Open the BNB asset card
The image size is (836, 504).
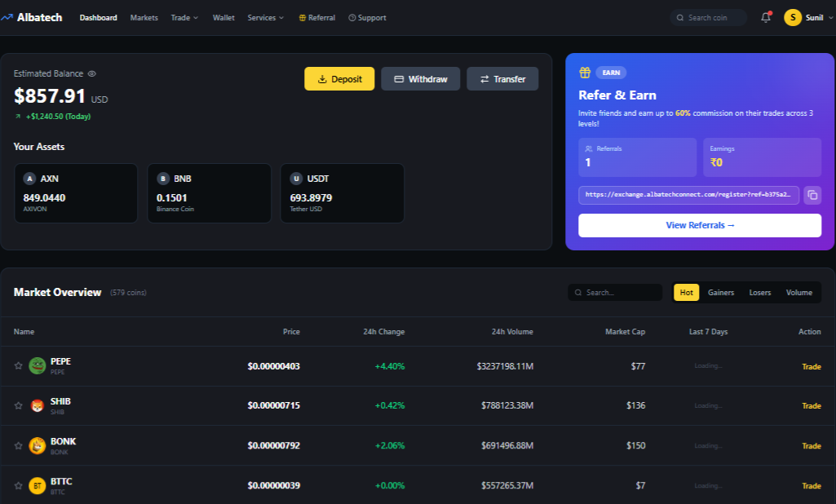click(x=209, y=193)
